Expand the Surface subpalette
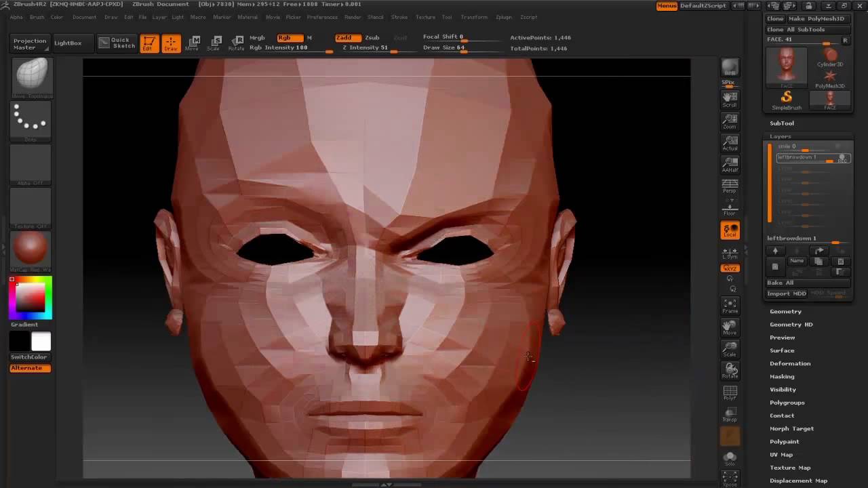The height and width of the screenshot is (488, 868). click(x=782, y=350)
